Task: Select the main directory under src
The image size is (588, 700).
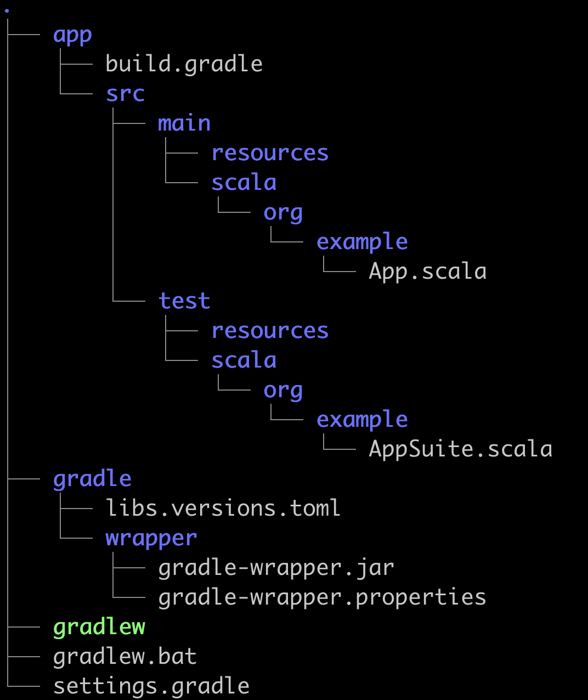Action: 184,123
